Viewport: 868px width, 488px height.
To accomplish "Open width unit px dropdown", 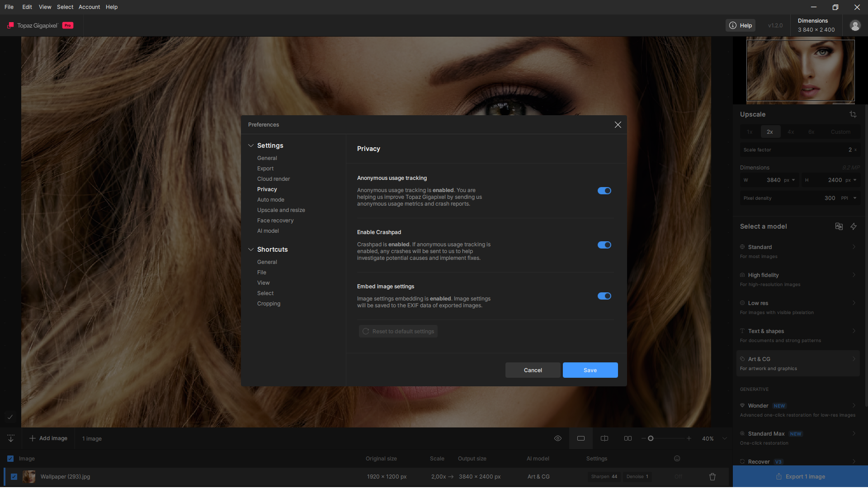I will pos(790,180).
